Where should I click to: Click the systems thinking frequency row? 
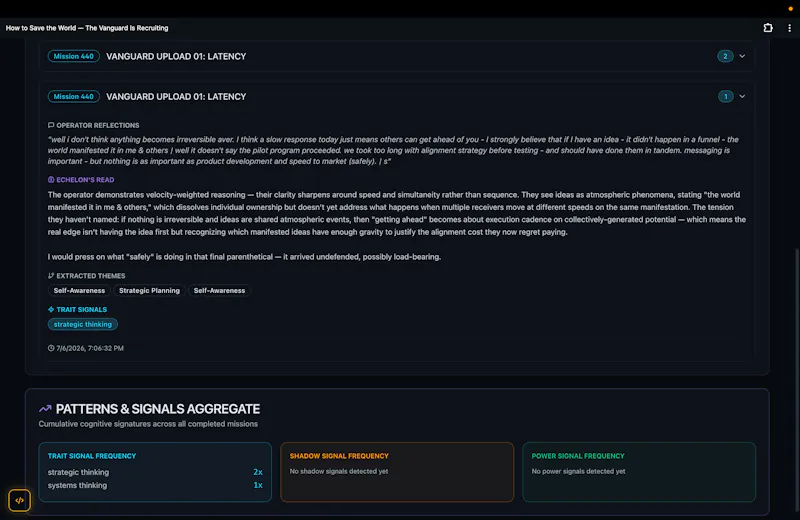[x=155, y=485]
